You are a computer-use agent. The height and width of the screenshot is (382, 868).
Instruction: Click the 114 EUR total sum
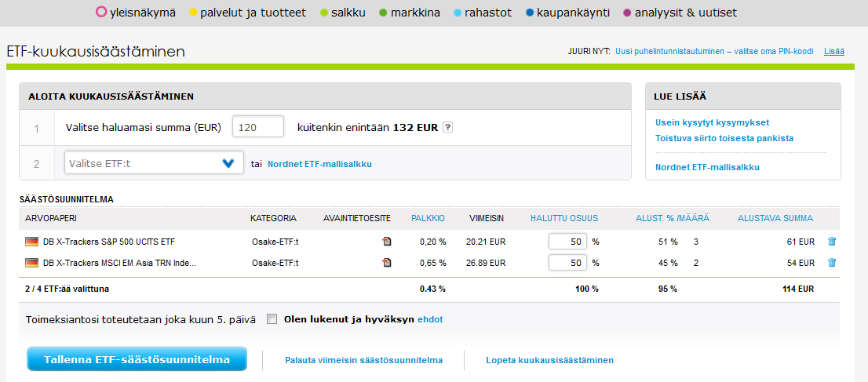click(x=799, y=289)
